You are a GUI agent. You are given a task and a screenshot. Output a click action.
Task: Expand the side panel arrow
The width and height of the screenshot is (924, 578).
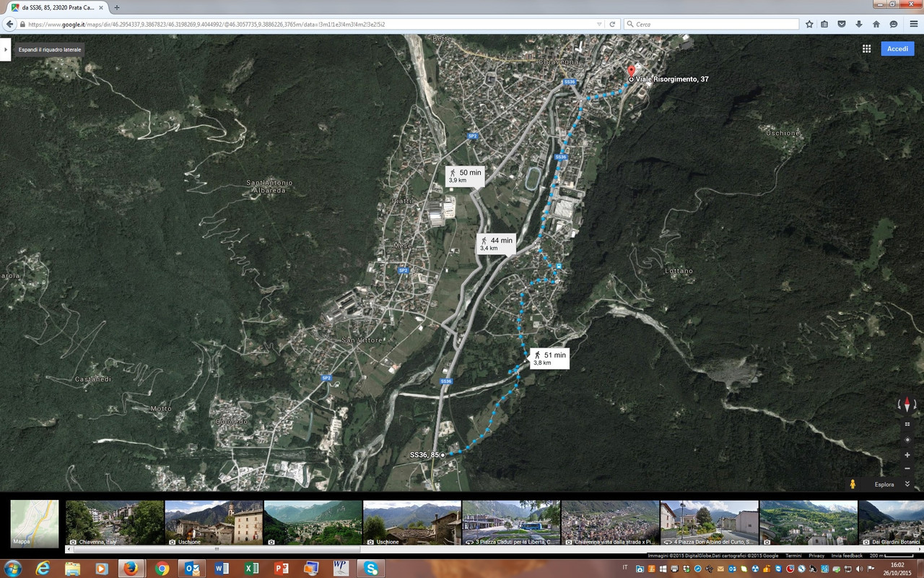click(6, 49)
